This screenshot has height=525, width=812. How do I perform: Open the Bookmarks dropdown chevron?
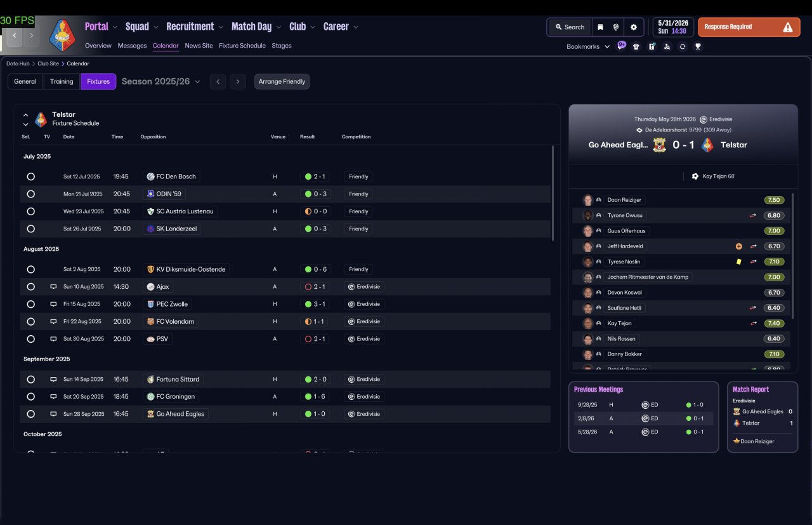(x=607, y=46)
